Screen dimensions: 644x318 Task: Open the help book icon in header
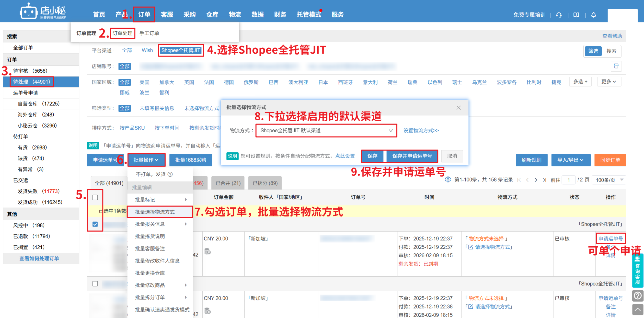point(576,15)
